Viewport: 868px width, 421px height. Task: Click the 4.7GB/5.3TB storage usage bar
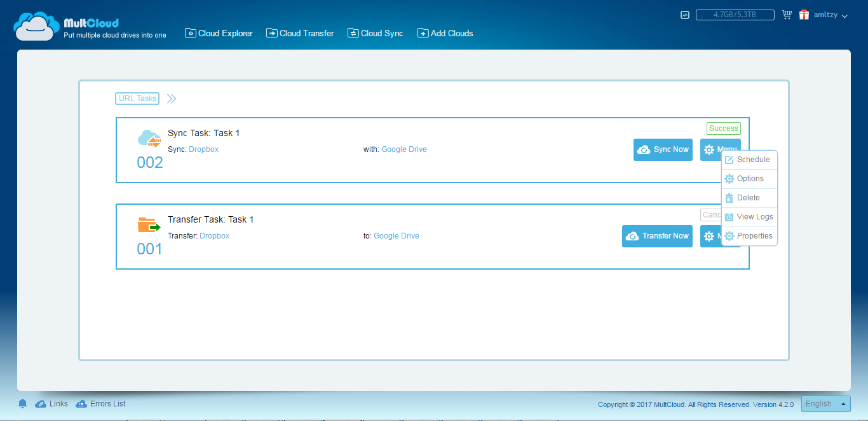(735, 15)
